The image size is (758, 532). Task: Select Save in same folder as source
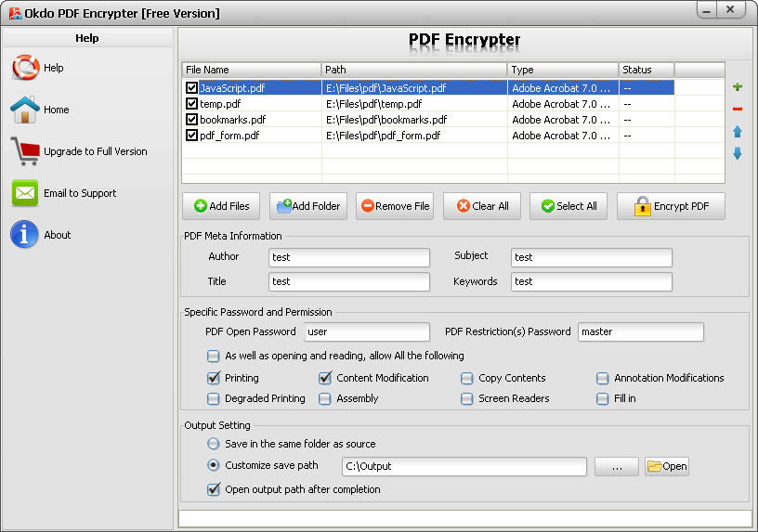pos(213,444)
